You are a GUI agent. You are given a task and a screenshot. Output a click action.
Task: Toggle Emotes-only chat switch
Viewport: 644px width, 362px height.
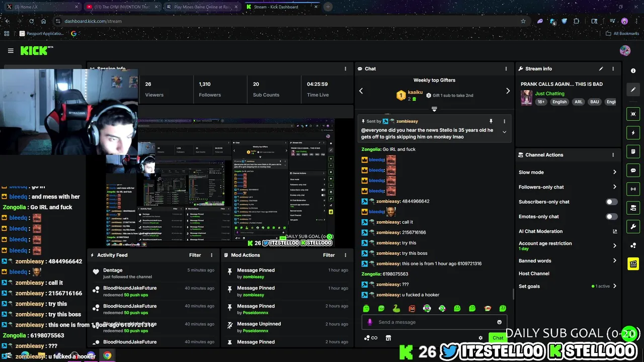(611, 217)
